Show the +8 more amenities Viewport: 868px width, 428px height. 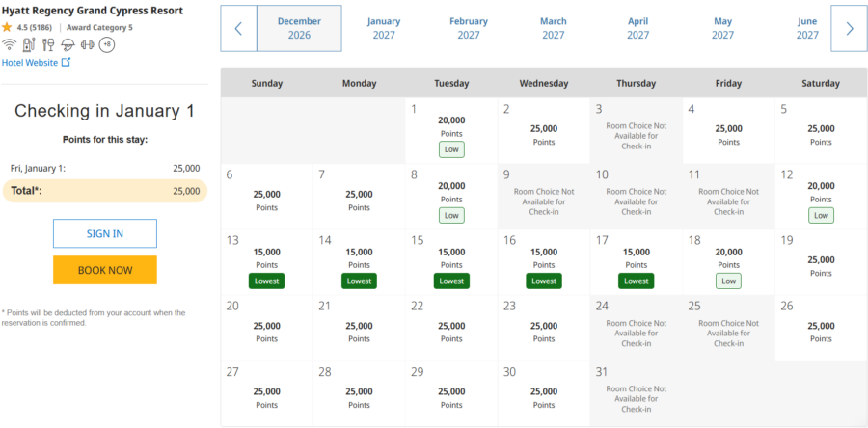click(107, 44)
